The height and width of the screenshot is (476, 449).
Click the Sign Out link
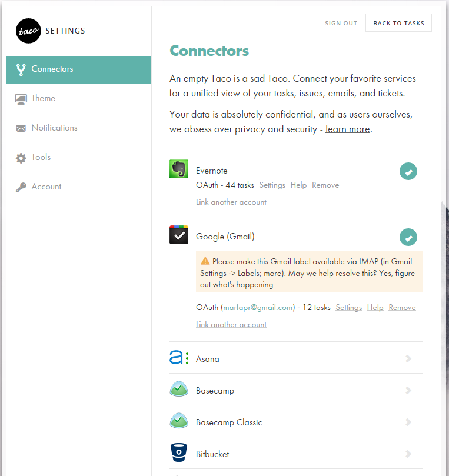point(341,24)
